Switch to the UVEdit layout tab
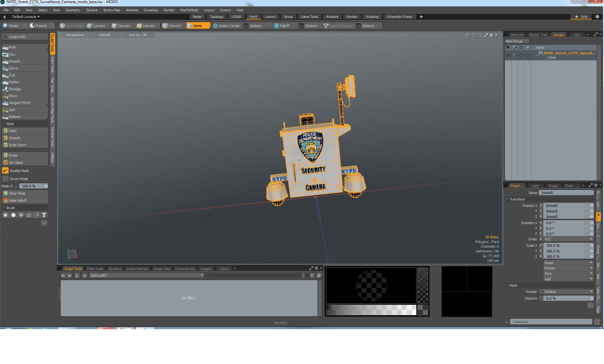604x364 pixels. (236, 17)
